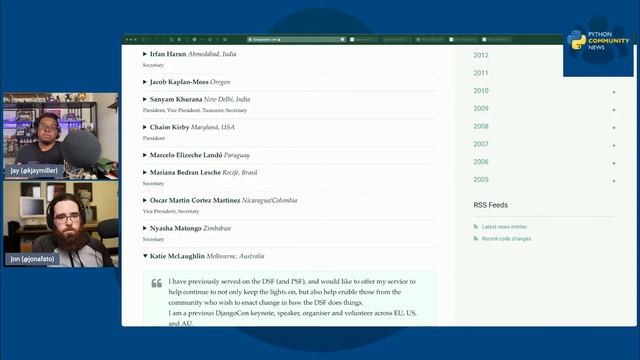Click the 'RSS Feeds' heading
The width and height of the screenshot is (640, 360).
491,205
